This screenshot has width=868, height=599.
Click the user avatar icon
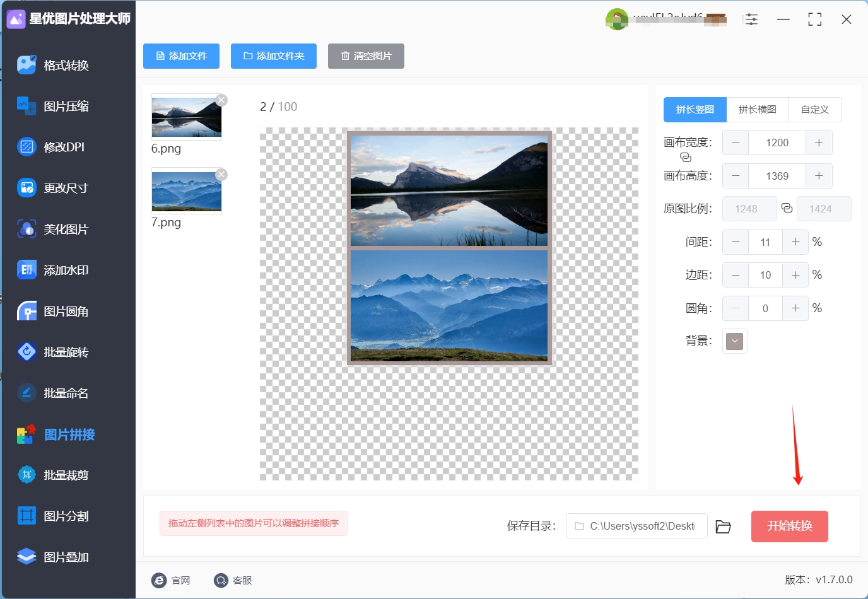click(616, 20)
